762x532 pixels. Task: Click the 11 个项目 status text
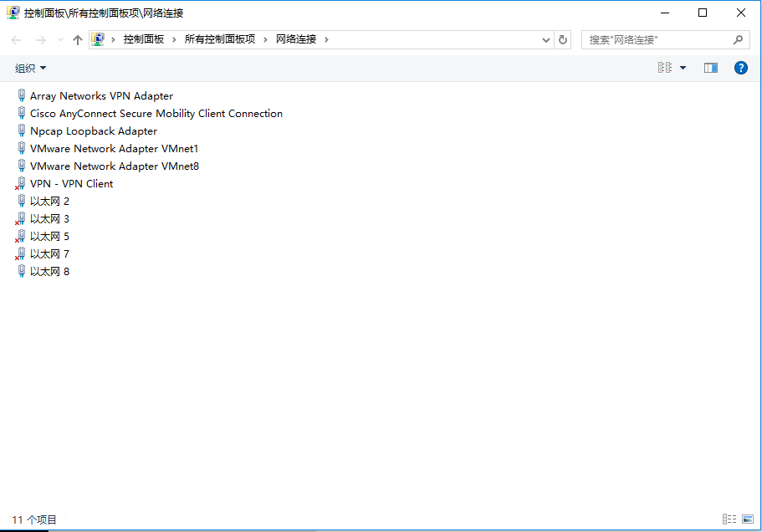(34, 519)
